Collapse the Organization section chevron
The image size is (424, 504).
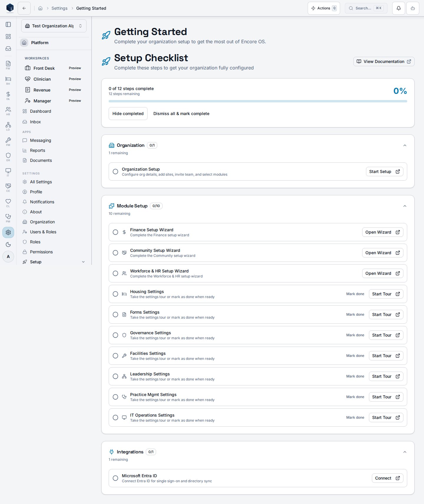tap(405, 145)
